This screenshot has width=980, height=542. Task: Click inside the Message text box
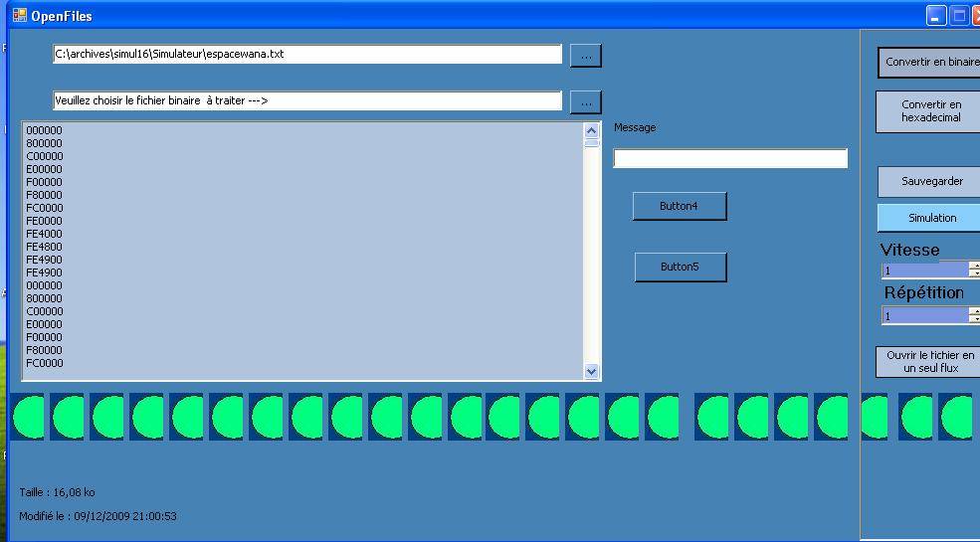pyautogui.click(x=730, y=158)
